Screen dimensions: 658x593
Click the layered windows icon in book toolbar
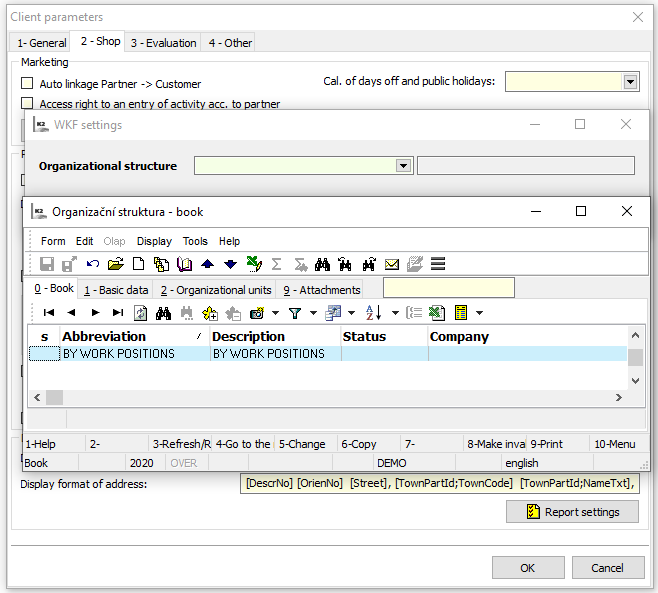333,313
